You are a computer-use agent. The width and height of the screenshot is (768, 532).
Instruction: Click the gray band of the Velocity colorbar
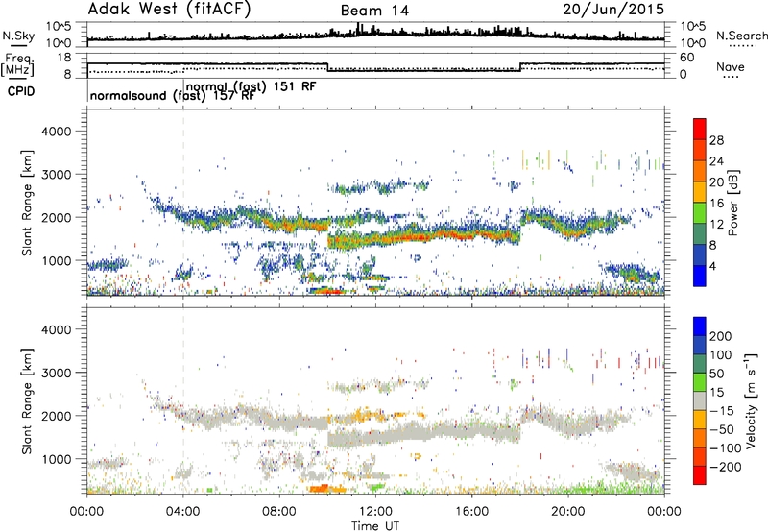[700, 400]
